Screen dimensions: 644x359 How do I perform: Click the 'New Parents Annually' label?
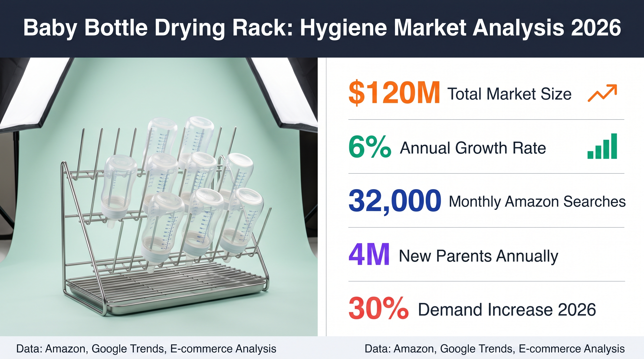pos(479,256)
